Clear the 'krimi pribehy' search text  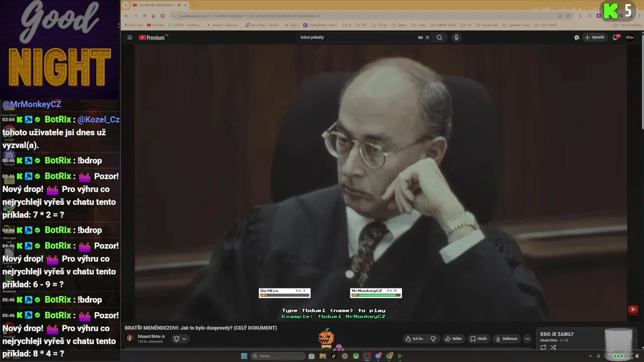pos(427,37)
